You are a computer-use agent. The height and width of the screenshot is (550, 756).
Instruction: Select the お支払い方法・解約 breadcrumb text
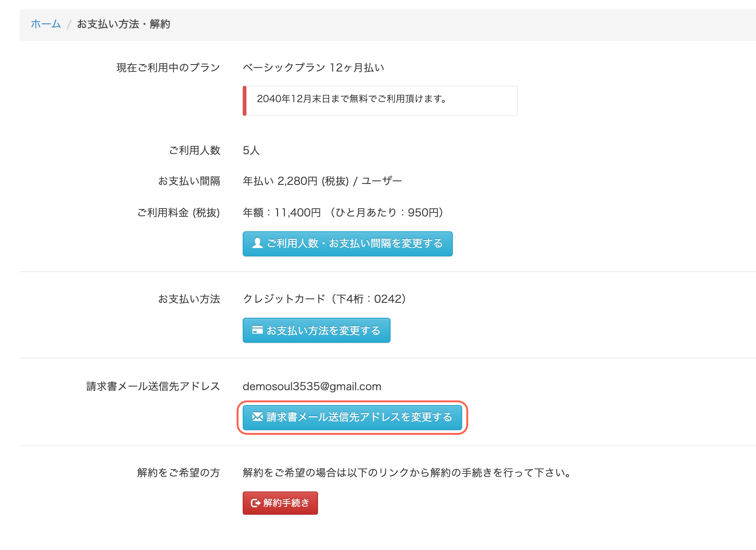click(x=123, y=24)
